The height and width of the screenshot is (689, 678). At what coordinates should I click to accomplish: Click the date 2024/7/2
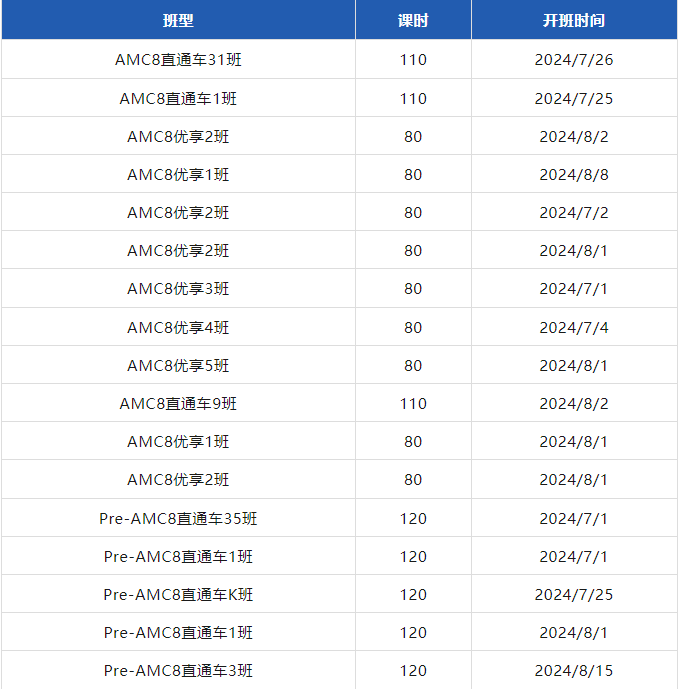pos(574,212)
